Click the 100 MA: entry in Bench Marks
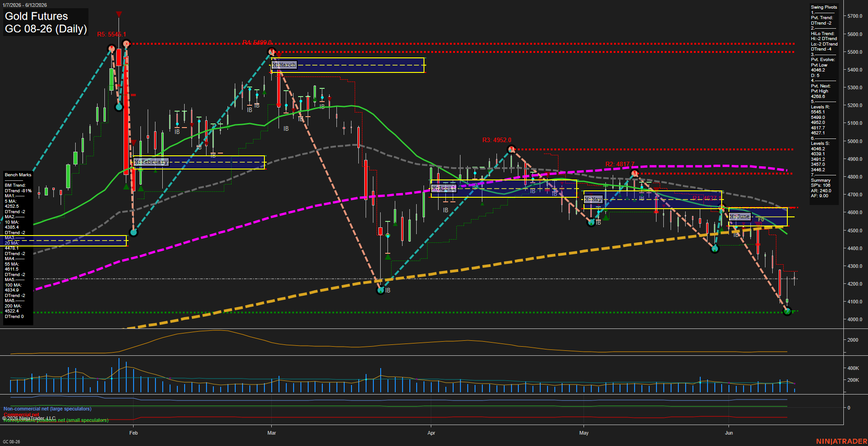Screen dimensions: 868x446 (13, 285)
